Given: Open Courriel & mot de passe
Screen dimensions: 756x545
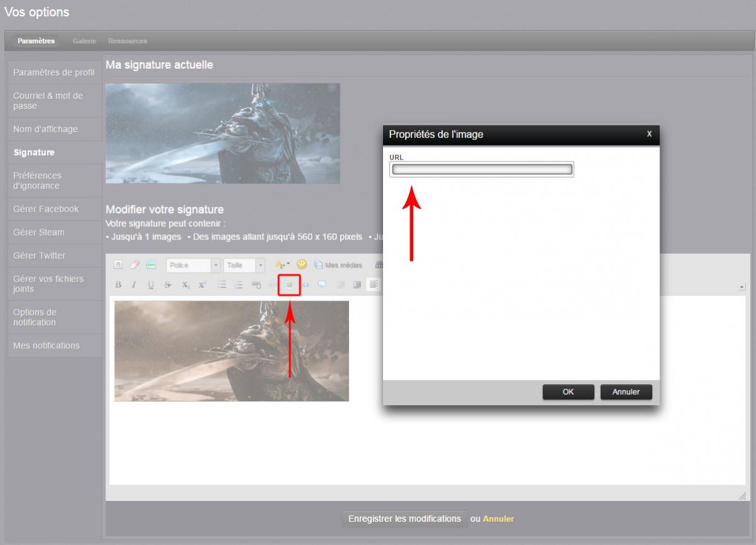Looking at the screenshot, I should 55,101.
